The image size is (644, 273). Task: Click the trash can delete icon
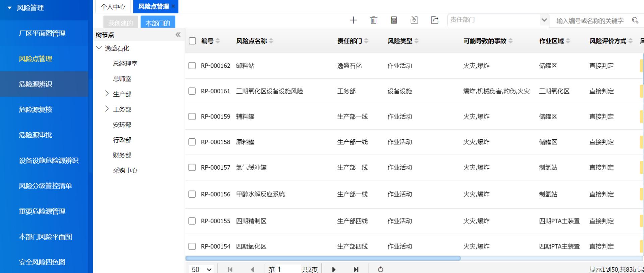373,20
